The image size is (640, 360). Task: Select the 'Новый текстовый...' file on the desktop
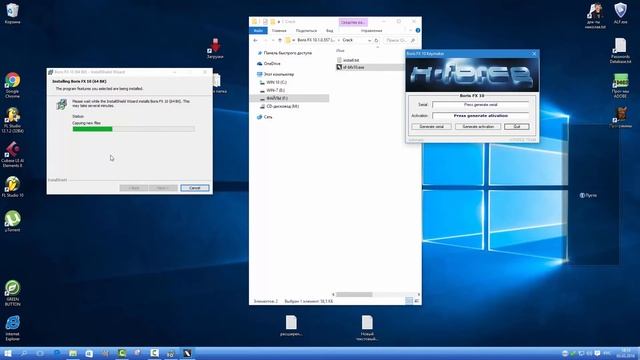pos(367,328)
